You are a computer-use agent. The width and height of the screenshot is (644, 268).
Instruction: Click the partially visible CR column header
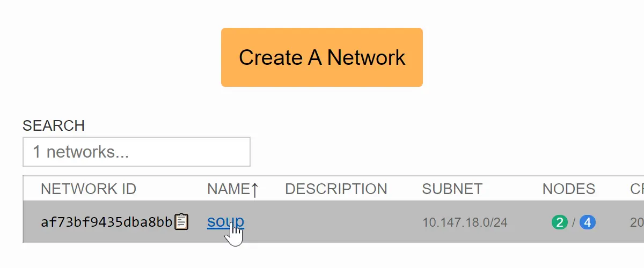pyautogui.click(x=636, y=189)
